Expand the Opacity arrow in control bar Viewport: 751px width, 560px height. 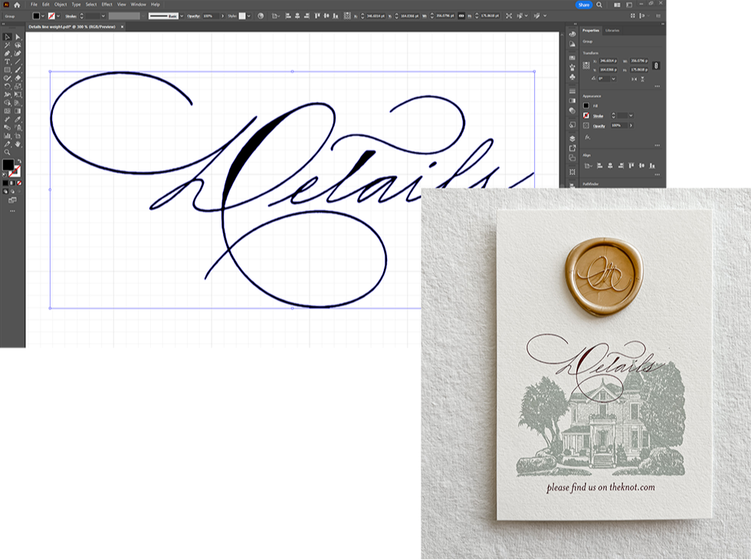click(x=222, y=16)
